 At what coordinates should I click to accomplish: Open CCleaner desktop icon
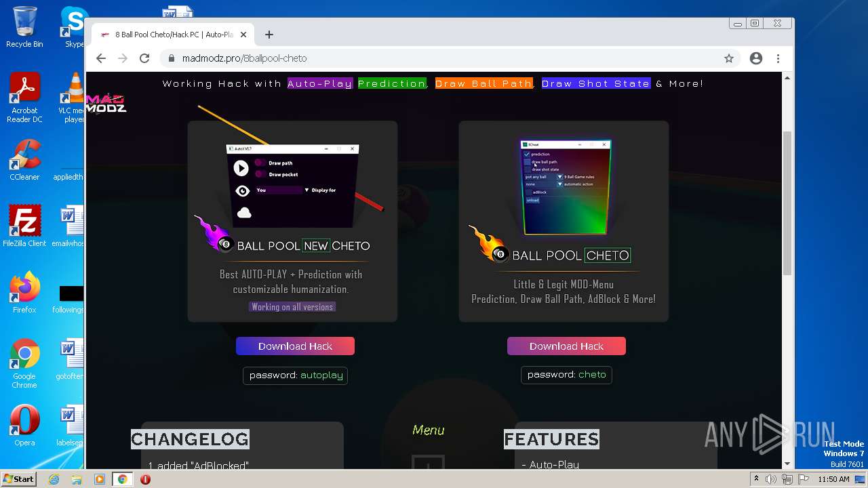click(24, 160)
